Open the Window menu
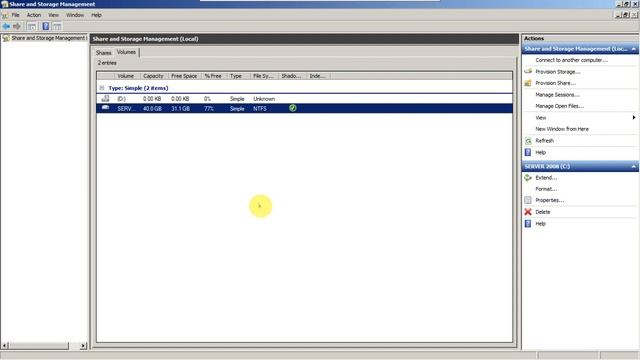The height and width of the screenshot is (360, 640). click(x=75, y=15)
